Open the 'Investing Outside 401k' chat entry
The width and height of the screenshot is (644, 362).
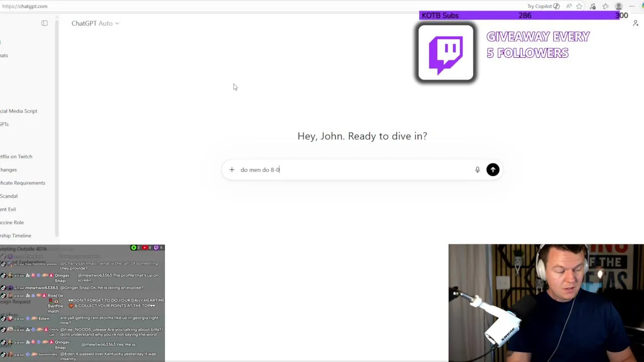[24, 249]
